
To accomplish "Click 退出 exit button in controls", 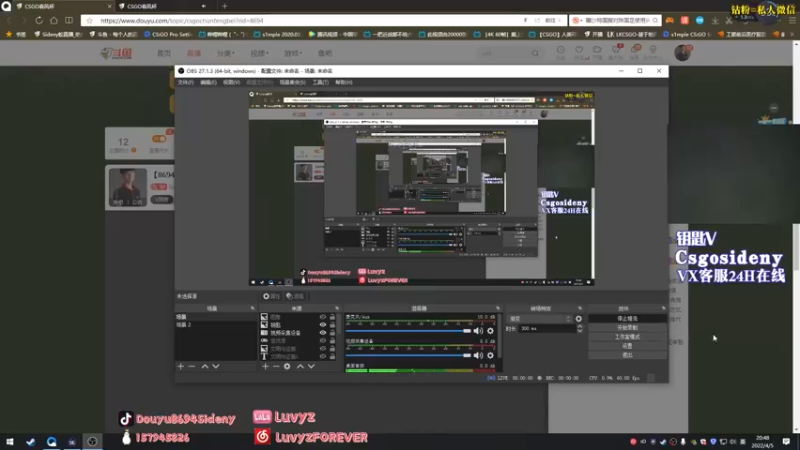I will tap(627, 355).
